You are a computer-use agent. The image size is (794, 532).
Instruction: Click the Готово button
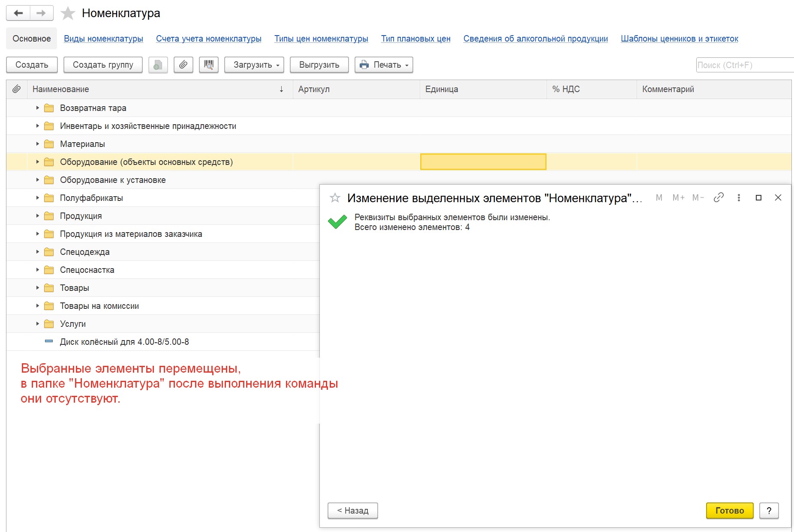tap(730, 511)
